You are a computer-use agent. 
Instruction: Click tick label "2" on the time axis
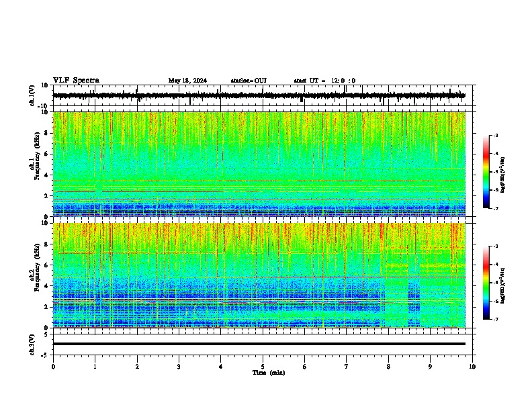tap(137, 367)
